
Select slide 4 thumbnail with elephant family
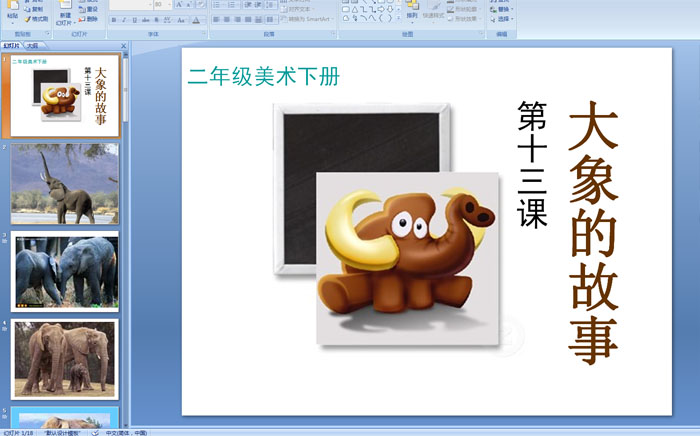tap(65, 359)
